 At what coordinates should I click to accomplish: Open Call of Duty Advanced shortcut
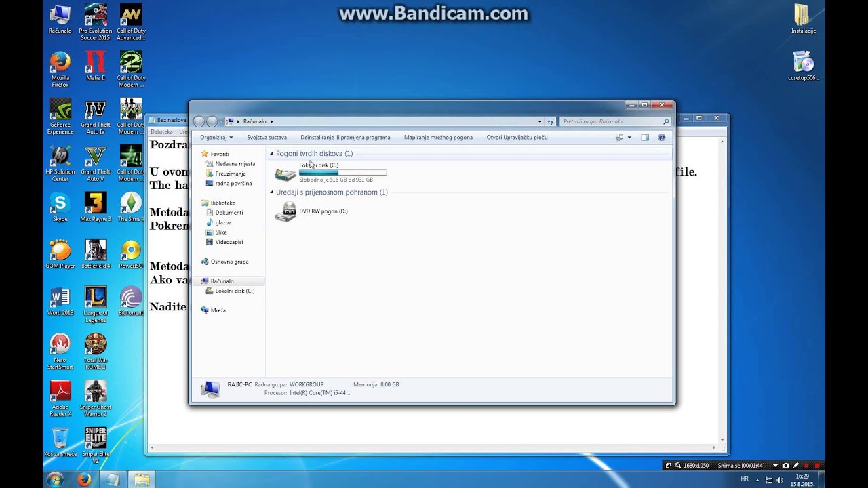[131, 22]
